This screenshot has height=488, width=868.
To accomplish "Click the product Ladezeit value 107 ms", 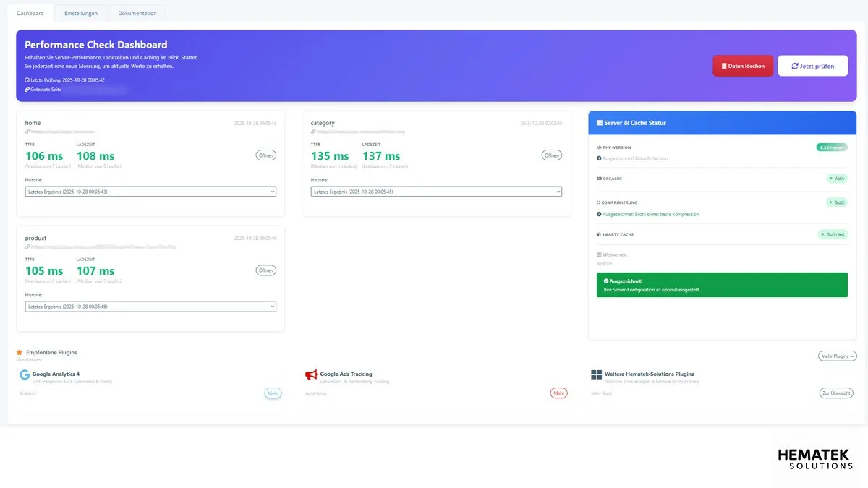I will click(x=95, y=271).
